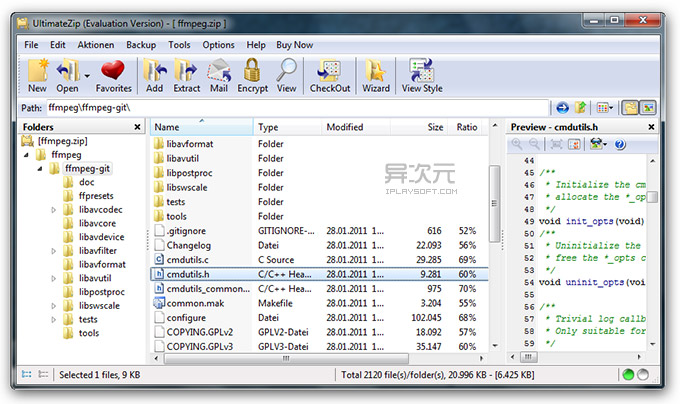
Task: Expand the libavfilter tree folder
Action: 53,251
